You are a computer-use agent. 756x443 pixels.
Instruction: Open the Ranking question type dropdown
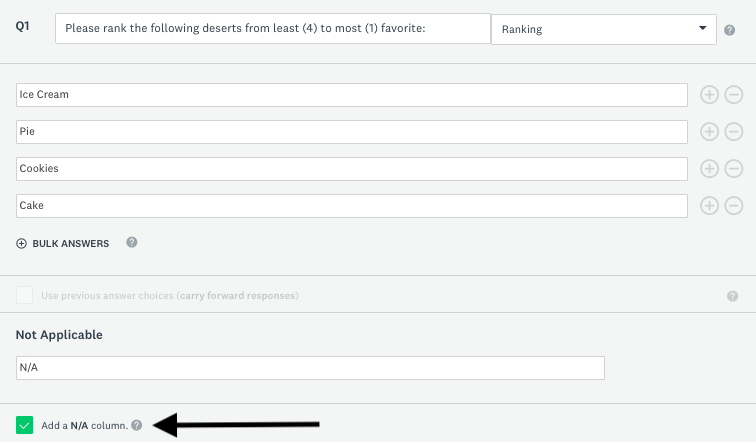click(x=604, y=29)
